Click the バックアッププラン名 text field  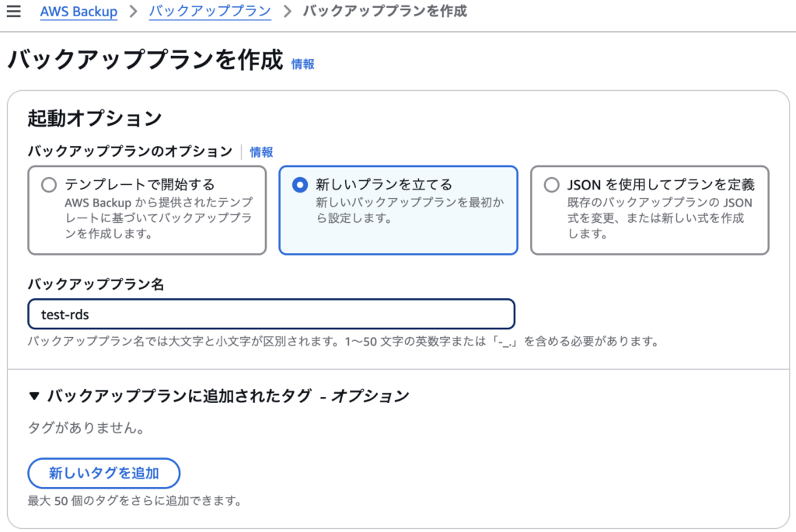(271, 315)
